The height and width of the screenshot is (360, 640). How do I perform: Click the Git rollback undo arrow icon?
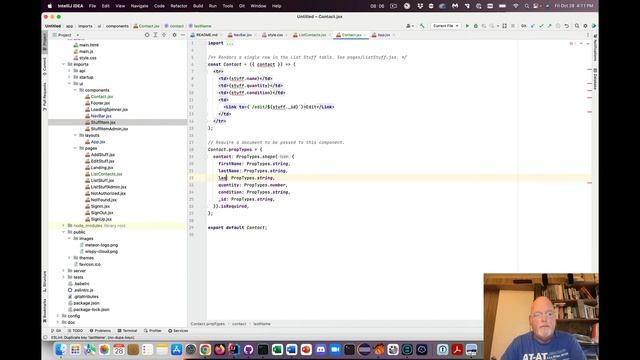tap(567, 26)
